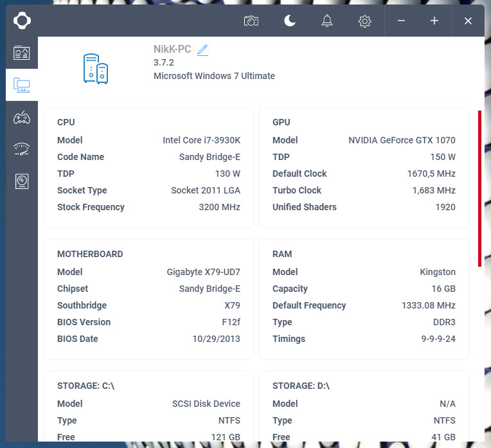Click the MOTHERBOARD card heading

coord(90,254)
